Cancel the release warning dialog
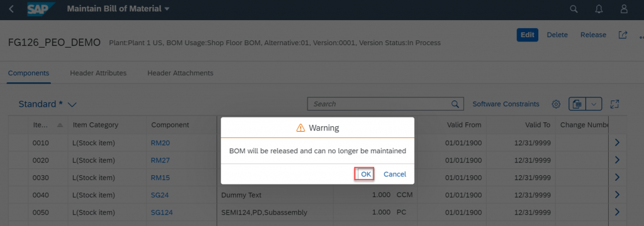 tap(395, 174)
